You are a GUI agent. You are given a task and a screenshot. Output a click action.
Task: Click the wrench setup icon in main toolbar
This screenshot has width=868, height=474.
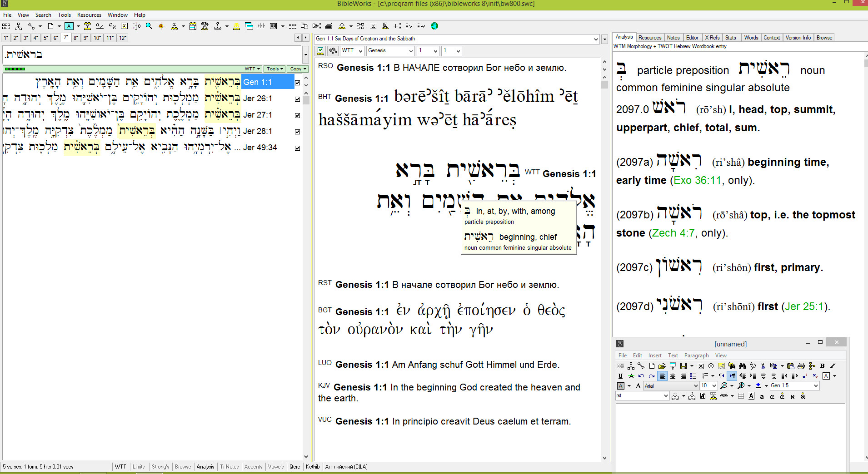[x=31, y=26]
